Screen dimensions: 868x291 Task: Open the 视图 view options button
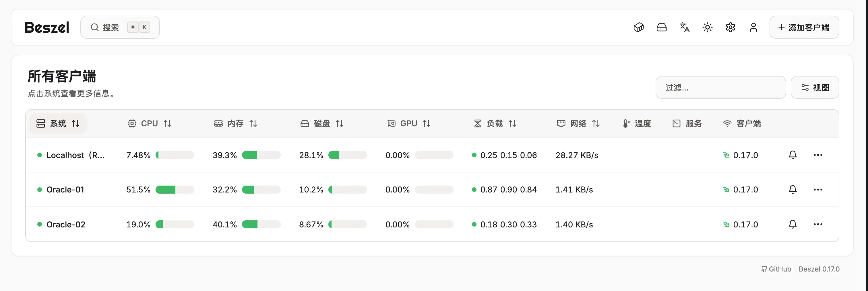click(815, 87)
